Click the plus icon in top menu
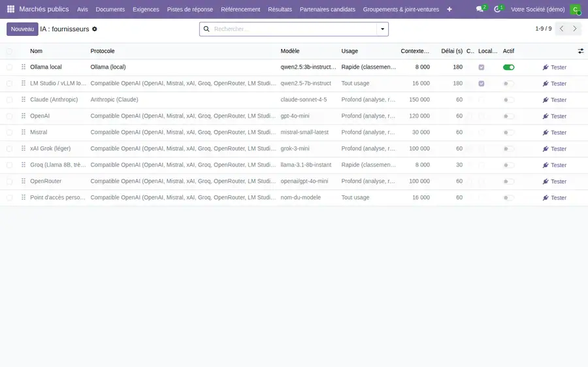Viewport: 588px width, 367px height. (x=449, y=9)
